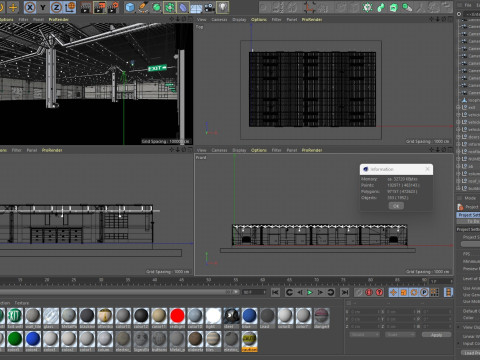Image resolution: width=480 pixels, height=360 pixels.
Task: Toggle Position recording icon
Action: (x=393, y=292)
